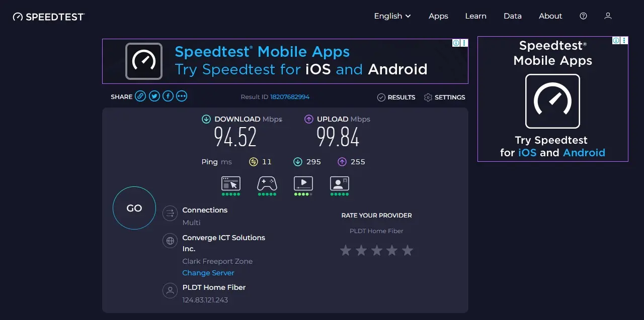The height and width of the screenshot is (320, 644).
Task: Click Converge ICT Solutions Inc. server name
Action: [x=223, y=243]
